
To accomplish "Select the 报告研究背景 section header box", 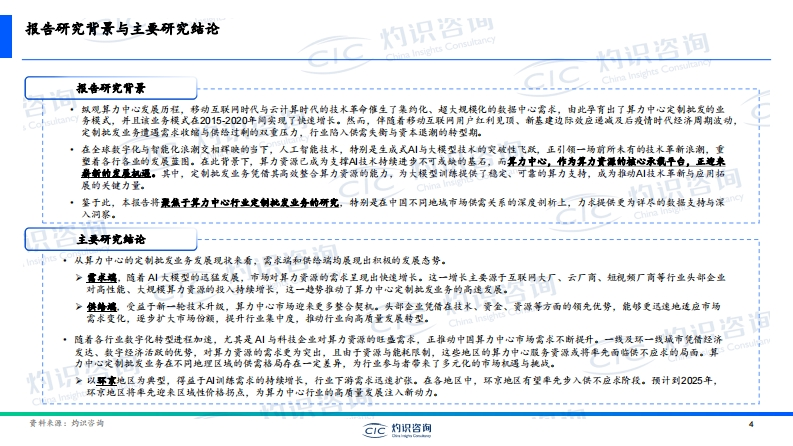I will pos(111,88).
